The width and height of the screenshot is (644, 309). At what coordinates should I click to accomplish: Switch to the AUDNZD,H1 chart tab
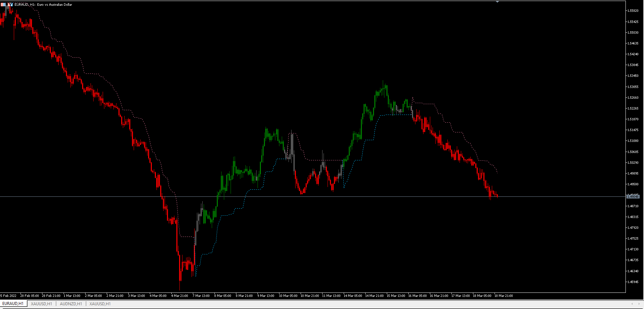pos(71,304)
